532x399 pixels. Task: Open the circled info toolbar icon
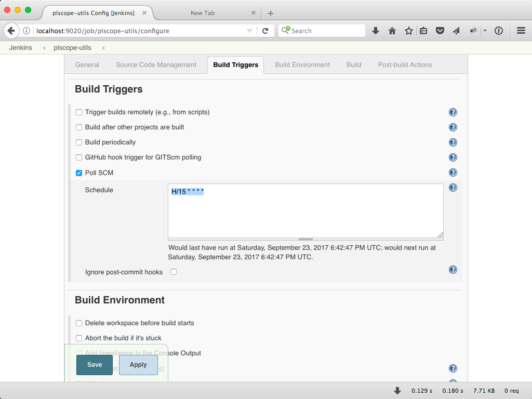click(x=498, y=31)
